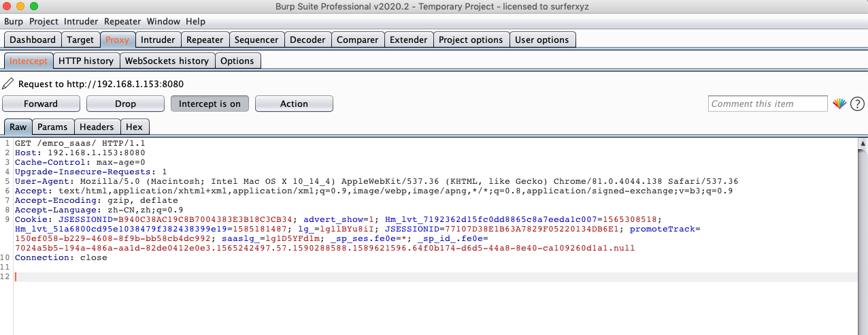Click the pencil edit target icon
This screenshot has height=335, width=868.
click(x=7, y=84)
